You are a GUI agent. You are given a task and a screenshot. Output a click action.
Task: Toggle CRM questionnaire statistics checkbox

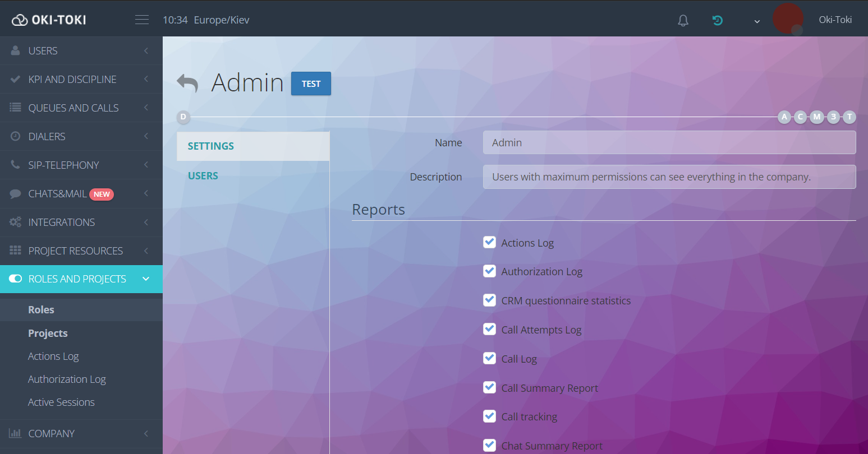(489, 300)
